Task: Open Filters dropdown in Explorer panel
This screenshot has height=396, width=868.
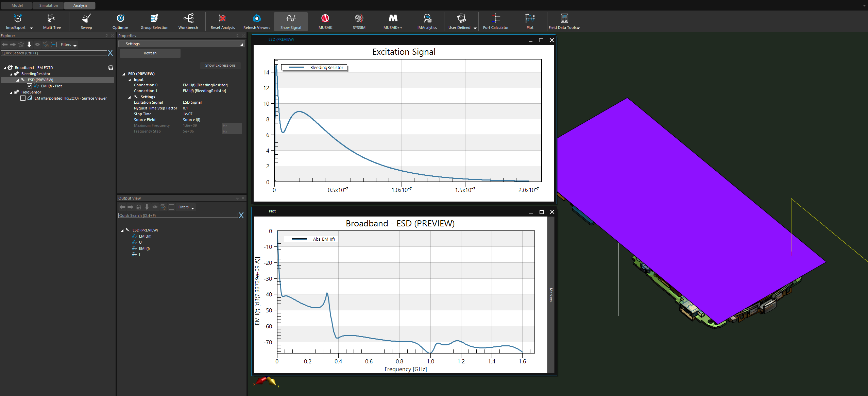Action: tap(68, 45)
